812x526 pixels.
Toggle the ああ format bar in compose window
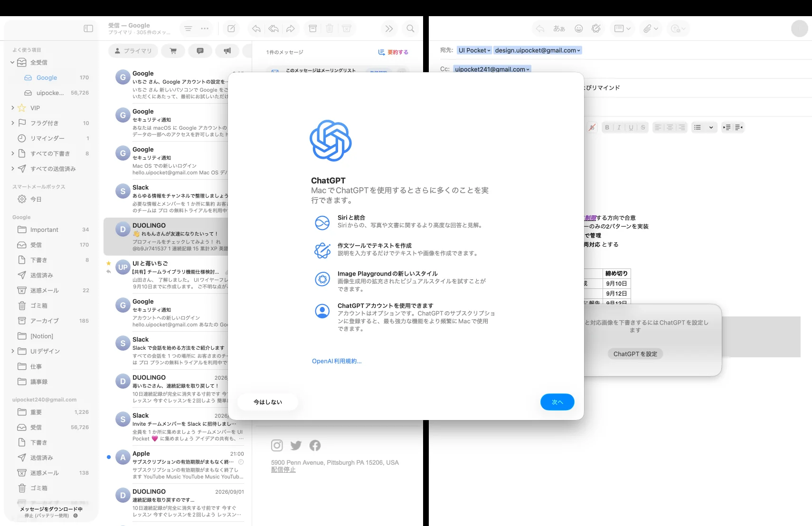559,29
